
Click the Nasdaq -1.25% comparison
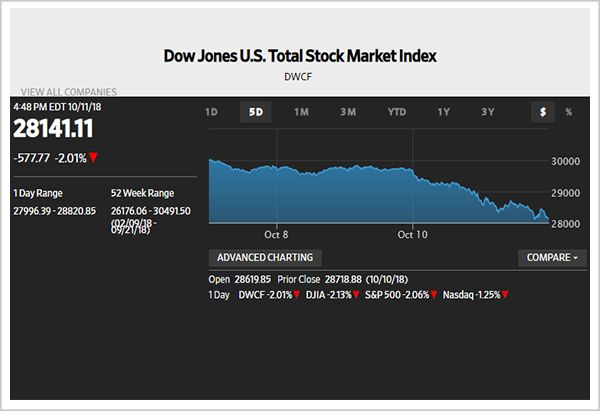click(475, 295)
